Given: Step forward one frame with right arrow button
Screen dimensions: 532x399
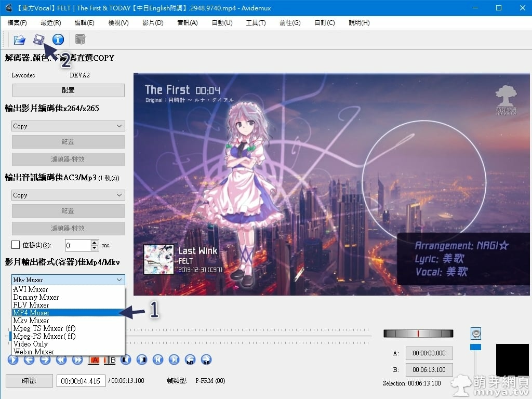Looking at the screenshot, I should pyautogui.click(x=45, y=360).
